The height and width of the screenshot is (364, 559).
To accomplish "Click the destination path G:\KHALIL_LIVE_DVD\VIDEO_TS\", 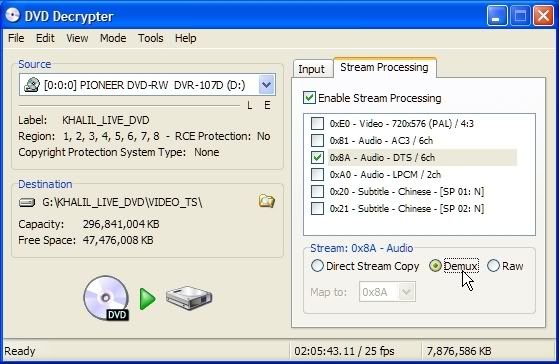I will [x=122, y=202].
